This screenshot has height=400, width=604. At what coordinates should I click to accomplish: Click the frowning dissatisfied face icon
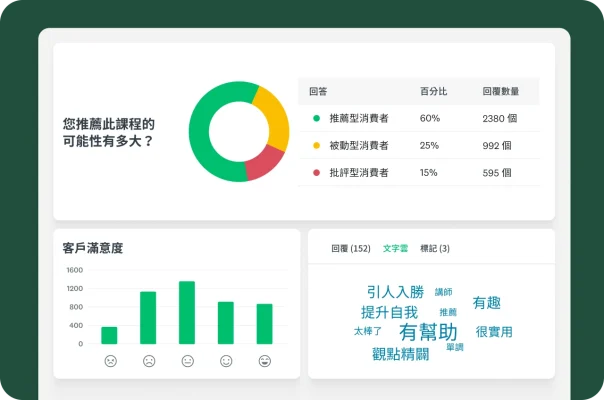149,361
